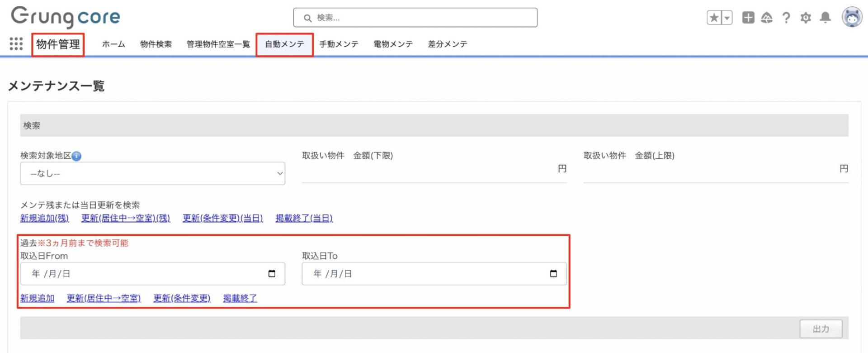
Task: Open the help question mark icon
Action: point(786,18)
